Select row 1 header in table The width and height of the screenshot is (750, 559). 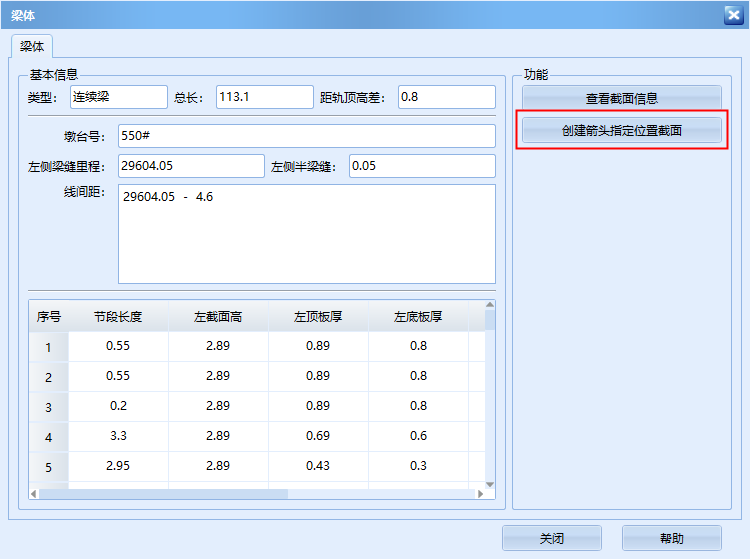(48, 347)
